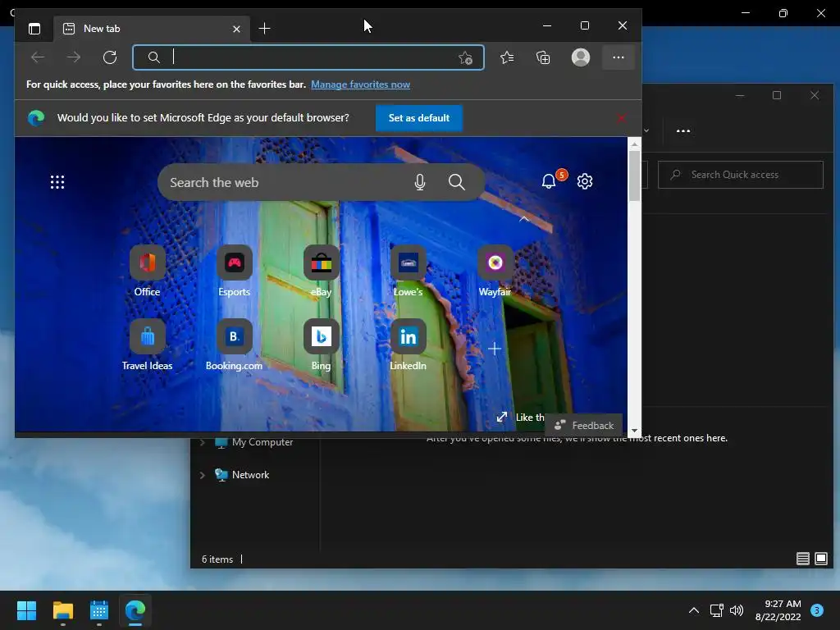The image size is (840, 630).
Task: Open the Windows Start menu
Action: (x=26, y=610)
